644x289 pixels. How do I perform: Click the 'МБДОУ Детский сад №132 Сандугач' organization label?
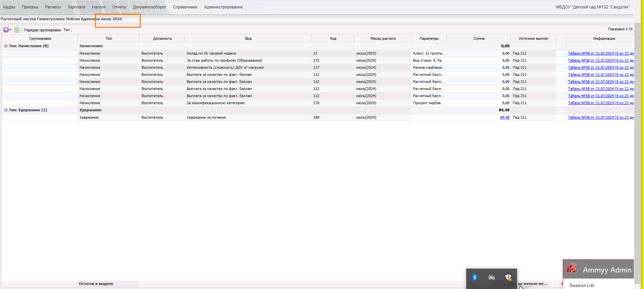[x=593, y=7]
